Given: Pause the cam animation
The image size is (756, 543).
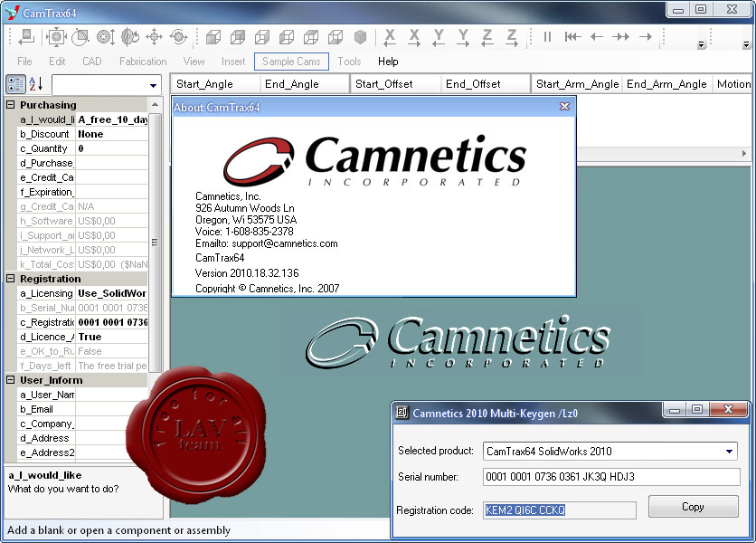Looking at the screenshot, I should pos(547,37).
